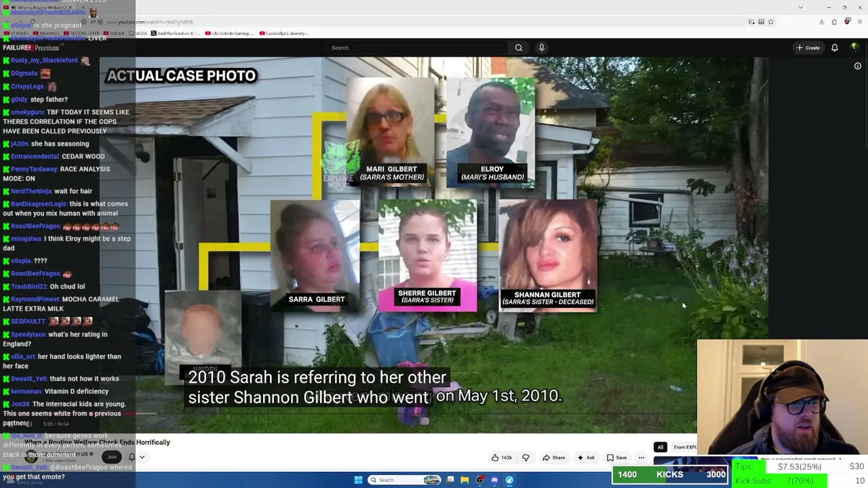
Task: Open Discord from the taskbar
Action: (x=494, y=480)
